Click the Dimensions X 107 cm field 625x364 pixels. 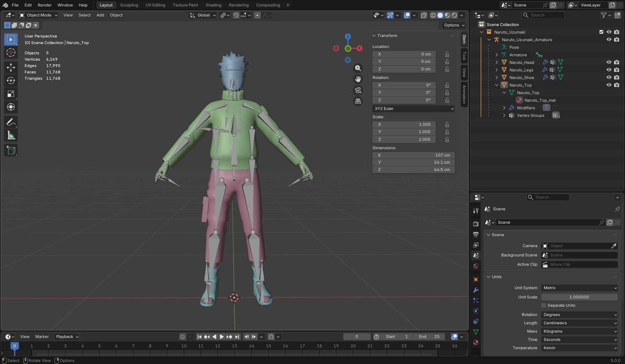(x=414, y=155)
